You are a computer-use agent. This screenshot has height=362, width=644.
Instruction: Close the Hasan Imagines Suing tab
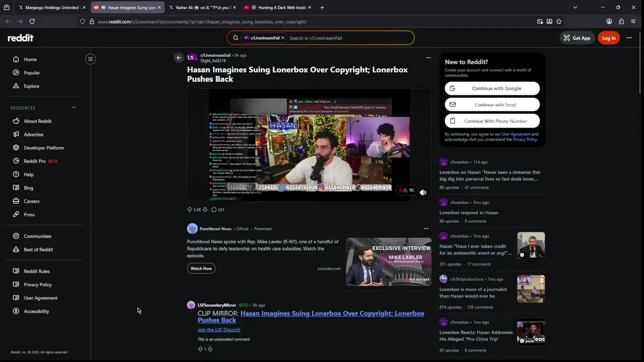coord(159,8)
